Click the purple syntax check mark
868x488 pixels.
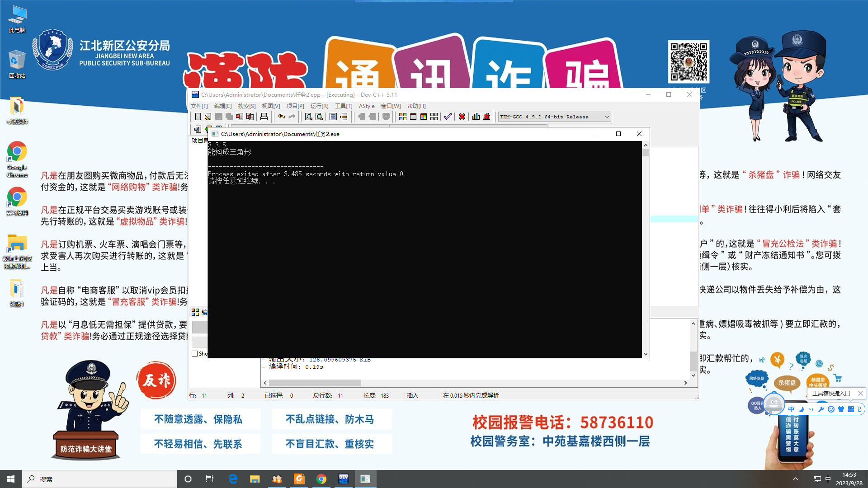tap(448, 117)
